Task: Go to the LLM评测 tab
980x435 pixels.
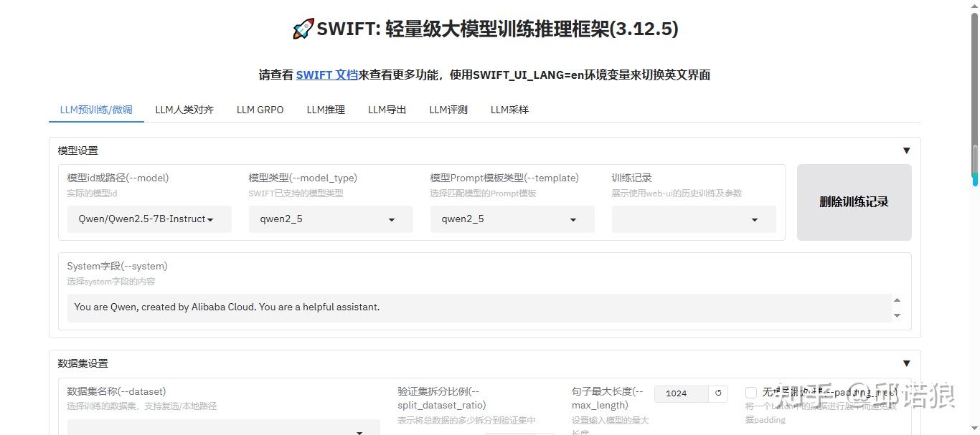Action: pos(448,110)
